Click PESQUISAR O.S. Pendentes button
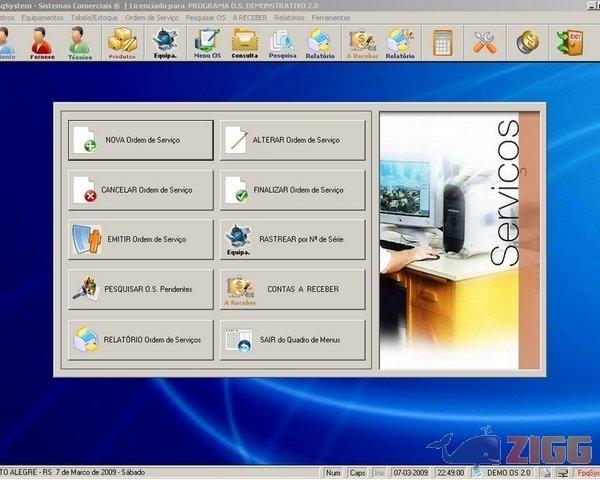The image size is (600, 480). [140, 289]
